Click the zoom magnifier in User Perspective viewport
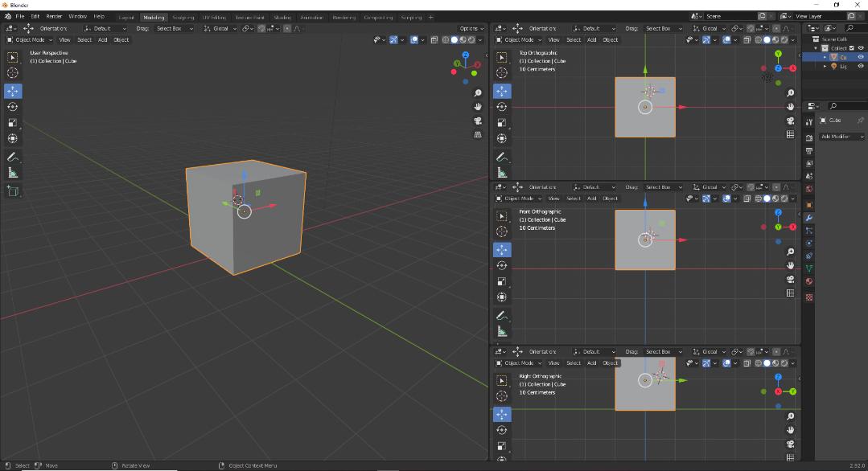The image size is (868, 471). point(478,93)
